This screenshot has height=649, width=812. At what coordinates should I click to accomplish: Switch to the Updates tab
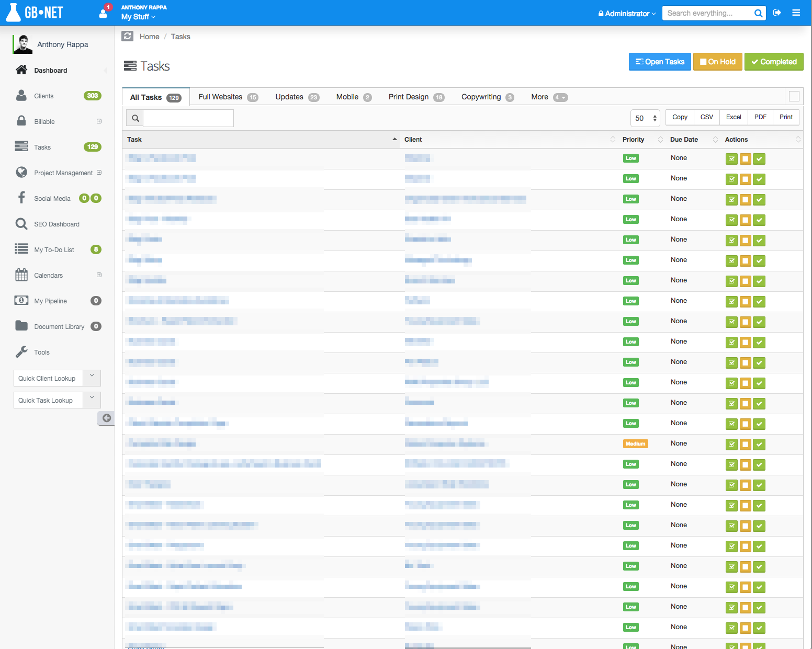(x=297, y=97)
